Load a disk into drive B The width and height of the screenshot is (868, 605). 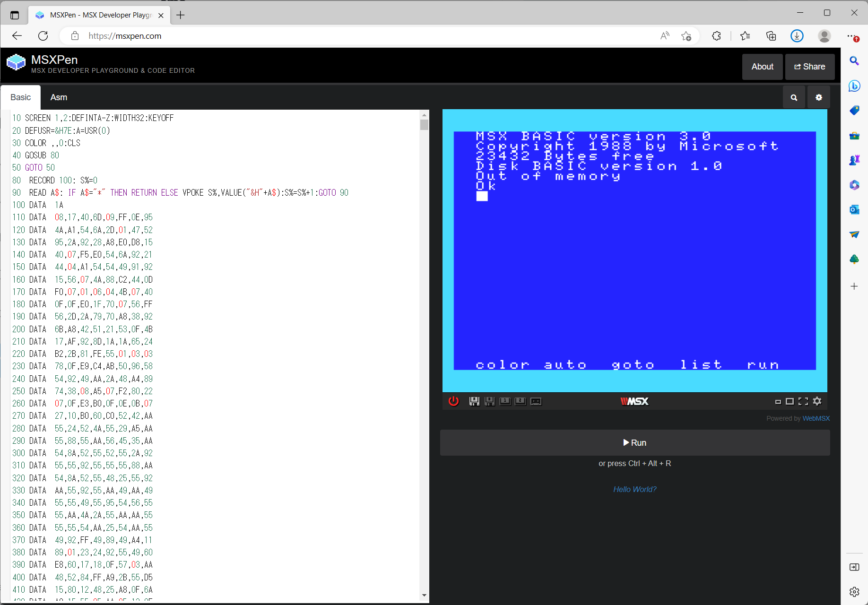tap(490, 401)
